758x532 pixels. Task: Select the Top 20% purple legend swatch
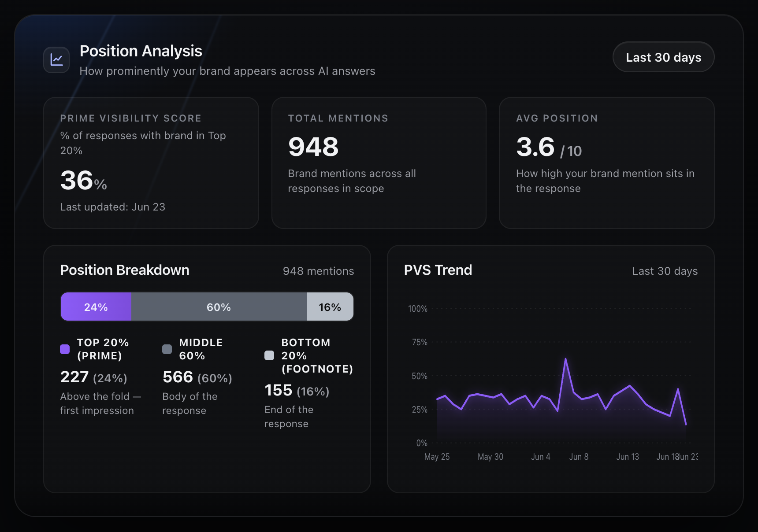[65, 349]
